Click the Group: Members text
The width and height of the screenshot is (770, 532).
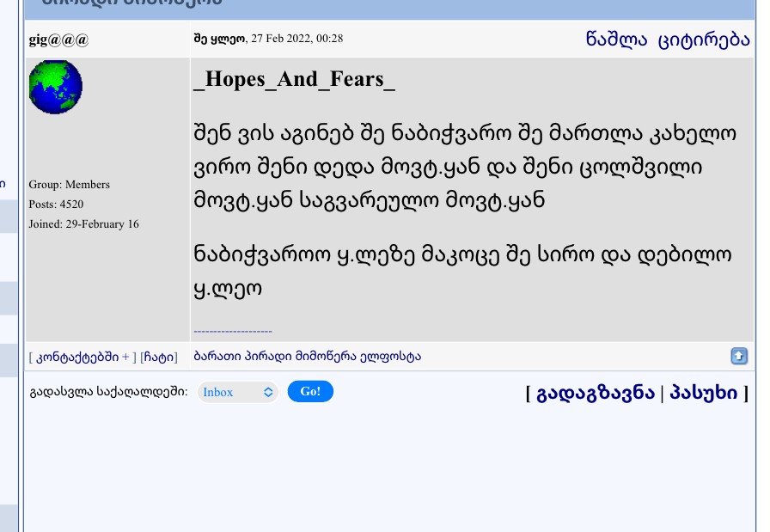pyautogui.click(x=70, y=185)
